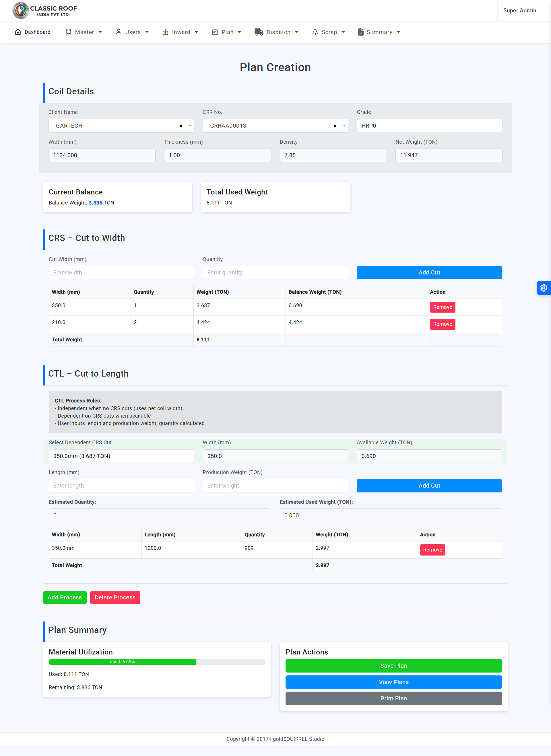Click the Scrap recycle icon

coord(315,32)
